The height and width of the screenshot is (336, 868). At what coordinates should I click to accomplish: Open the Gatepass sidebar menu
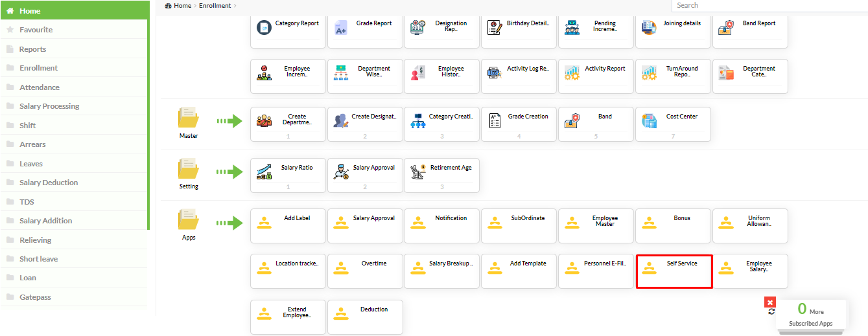pos(74,297)
